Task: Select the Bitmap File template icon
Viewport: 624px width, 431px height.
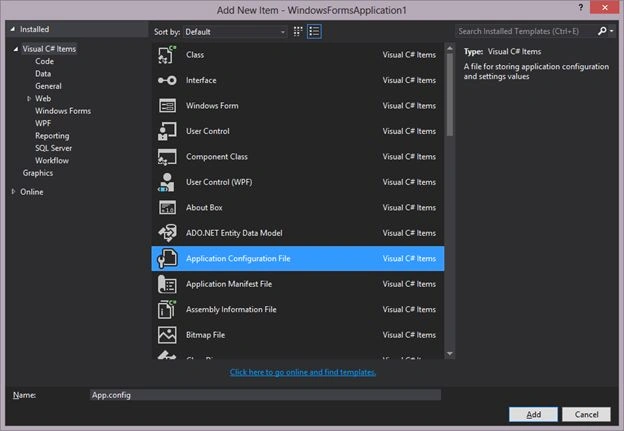Action: 167,335
